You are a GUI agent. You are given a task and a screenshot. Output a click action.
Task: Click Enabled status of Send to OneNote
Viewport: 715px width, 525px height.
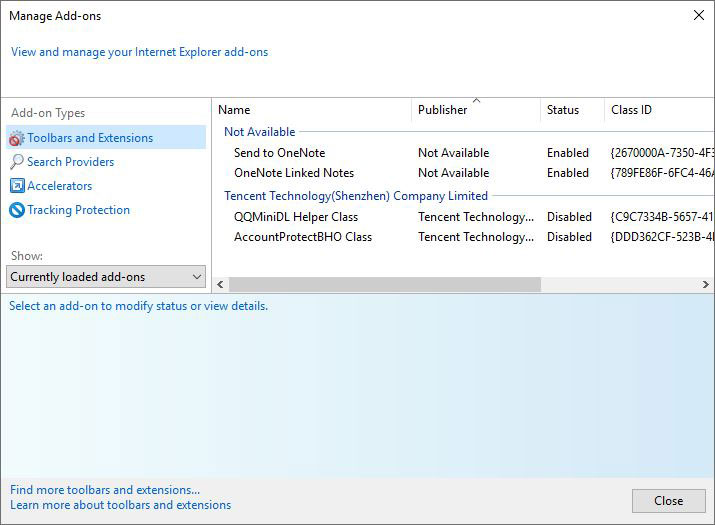tap(568, 153)
